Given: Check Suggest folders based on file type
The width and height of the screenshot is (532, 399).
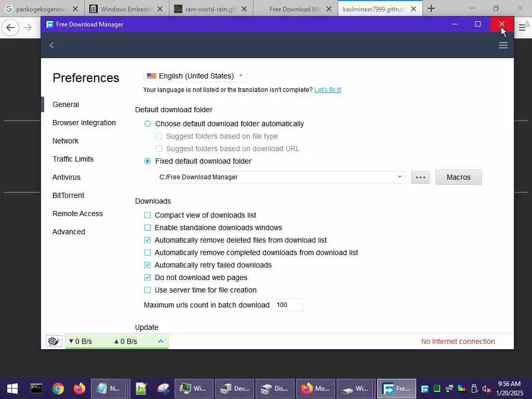Looking at the screenshot, I should point(159,136).
